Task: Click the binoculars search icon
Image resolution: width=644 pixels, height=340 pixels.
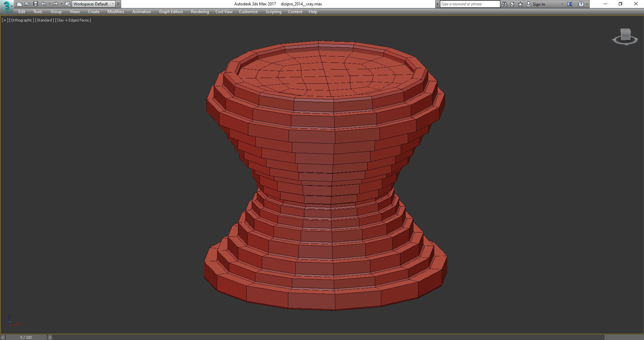Action: coord(504,4)
